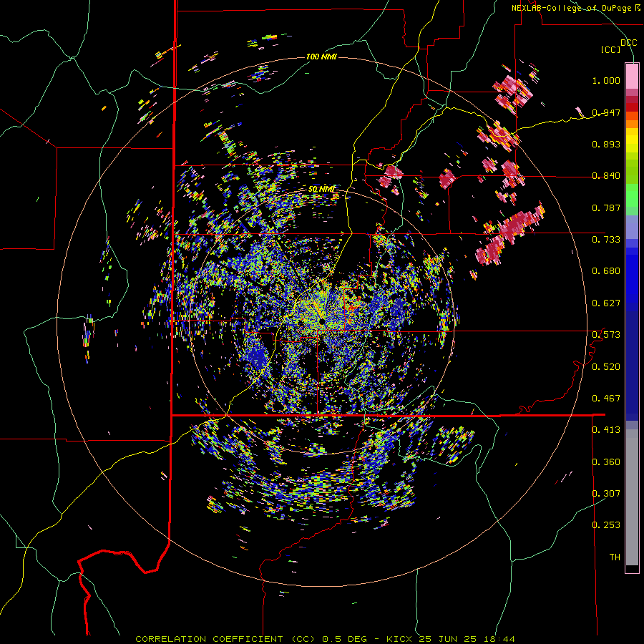Click the 0.413 color scale value
Screen dimensions: 644x644
tap(606, 429)
